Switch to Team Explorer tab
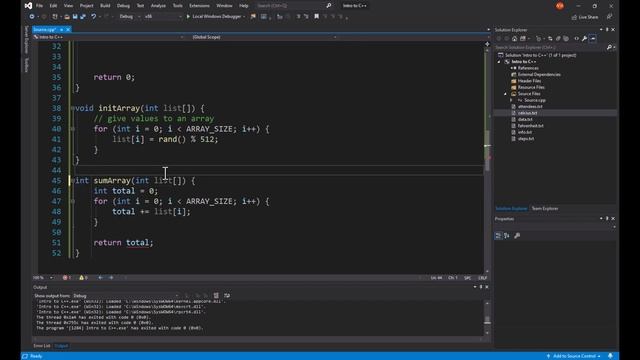This screenshot has width=640, height=360. click(x=544, y=209)
